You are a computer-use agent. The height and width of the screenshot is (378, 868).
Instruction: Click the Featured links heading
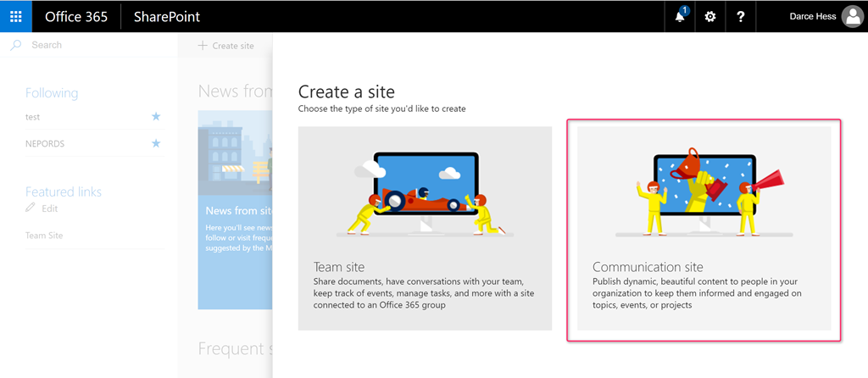point(64,192)
